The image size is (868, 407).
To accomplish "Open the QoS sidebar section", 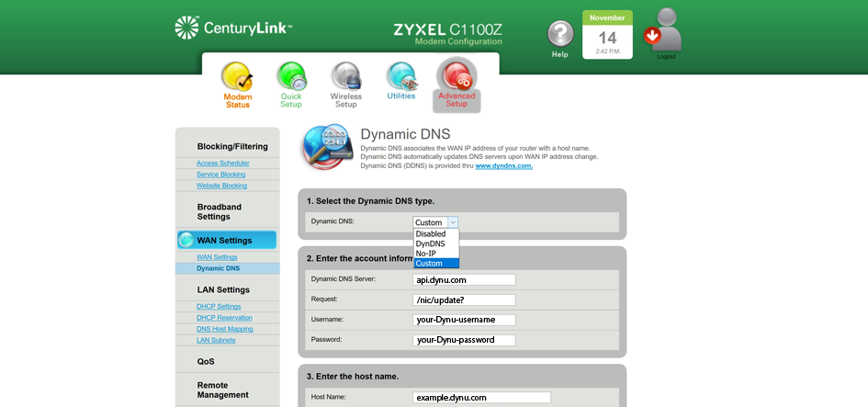I will [206, 362].
